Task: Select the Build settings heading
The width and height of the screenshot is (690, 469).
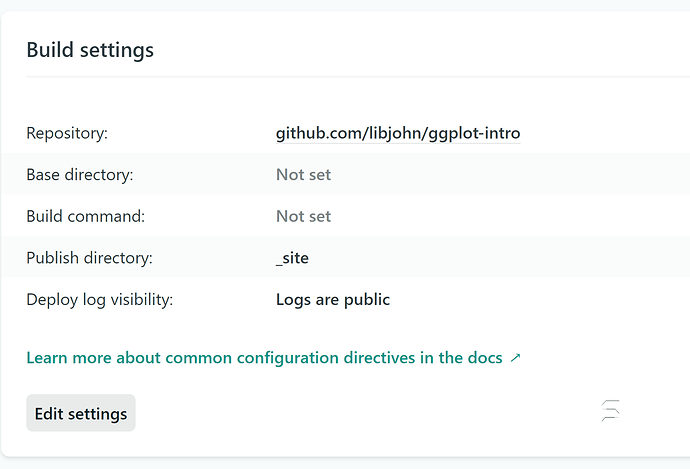Action: point(90,50)
